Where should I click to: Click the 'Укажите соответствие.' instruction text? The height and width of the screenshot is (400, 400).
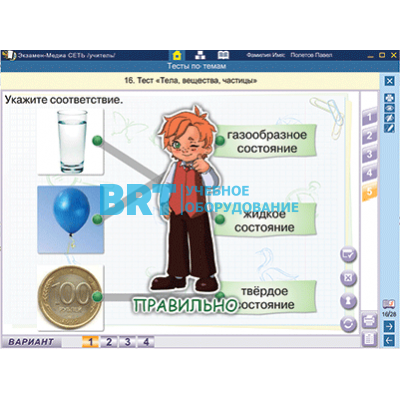(x=64, y=100)
